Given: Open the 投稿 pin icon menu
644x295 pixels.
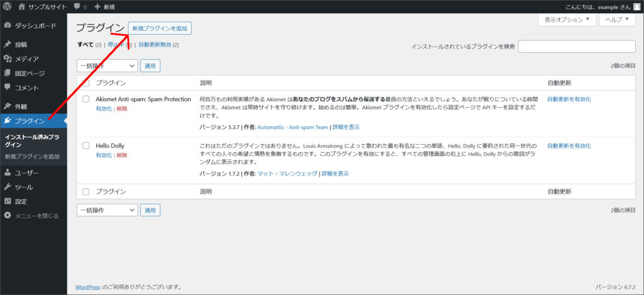Looking at the screenshot, I should click(8, 45).
